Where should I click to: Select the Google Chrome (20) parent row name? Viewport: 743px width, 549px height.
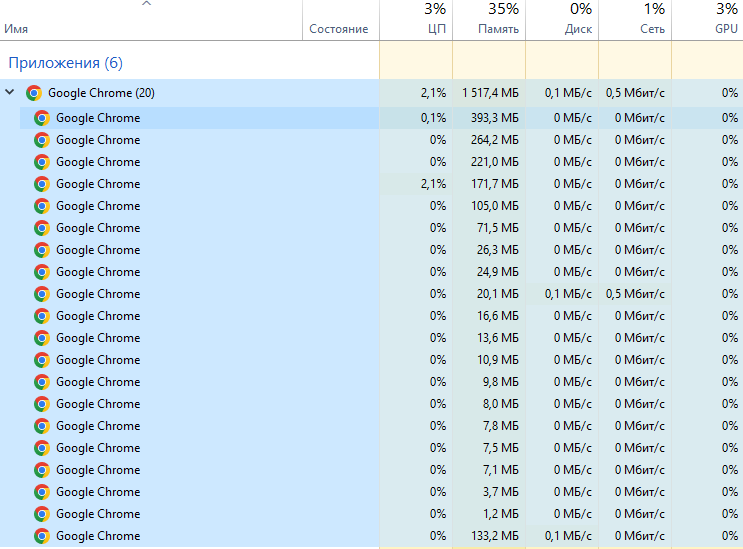click(x=101, y=93)
